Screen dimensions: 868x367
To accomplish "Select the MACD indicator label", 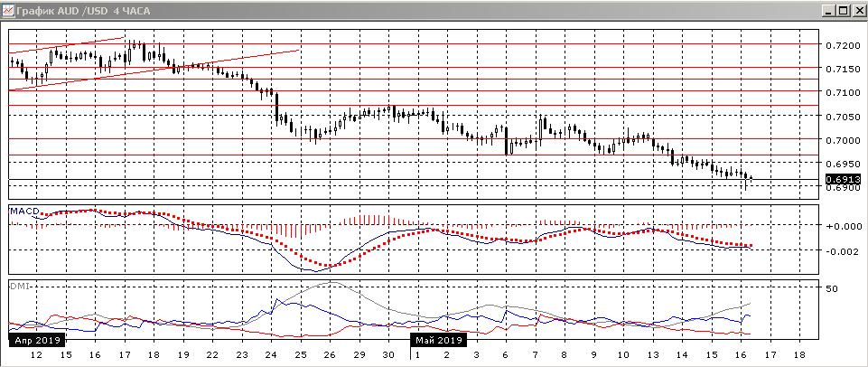I will [x=23, y=212].
